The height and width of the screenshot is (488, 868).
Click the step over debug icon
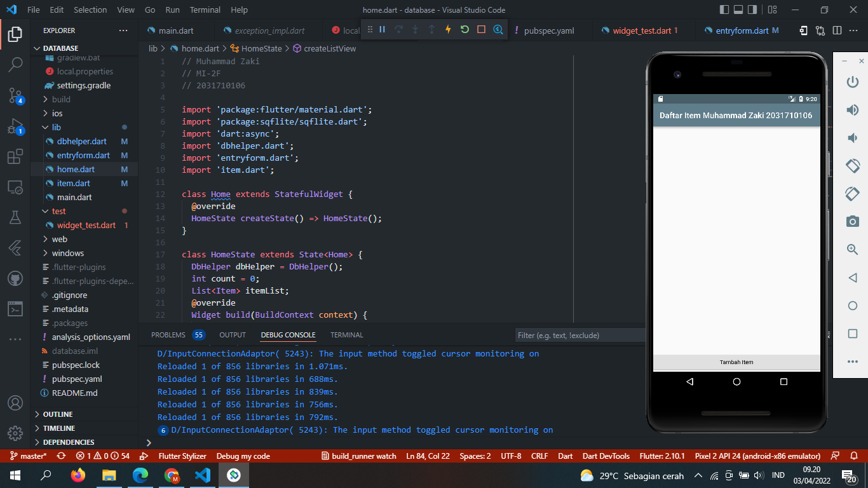400,30
